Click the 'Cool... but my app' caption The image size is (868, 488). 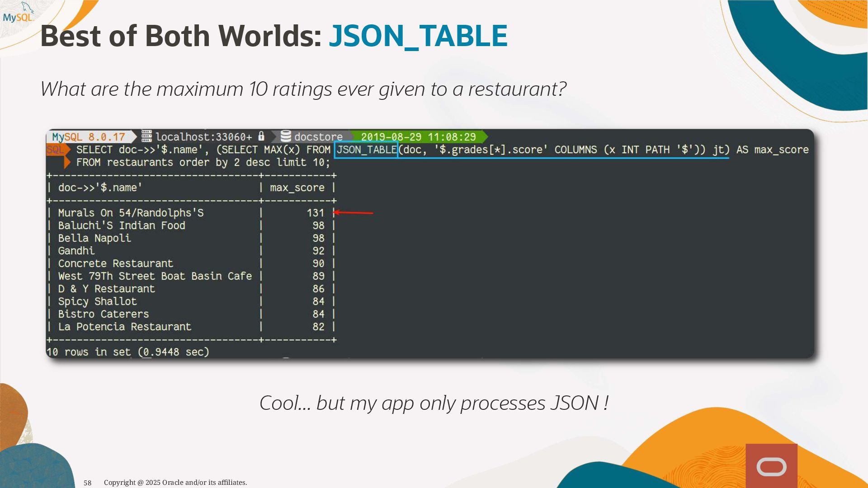pos(434,403)
